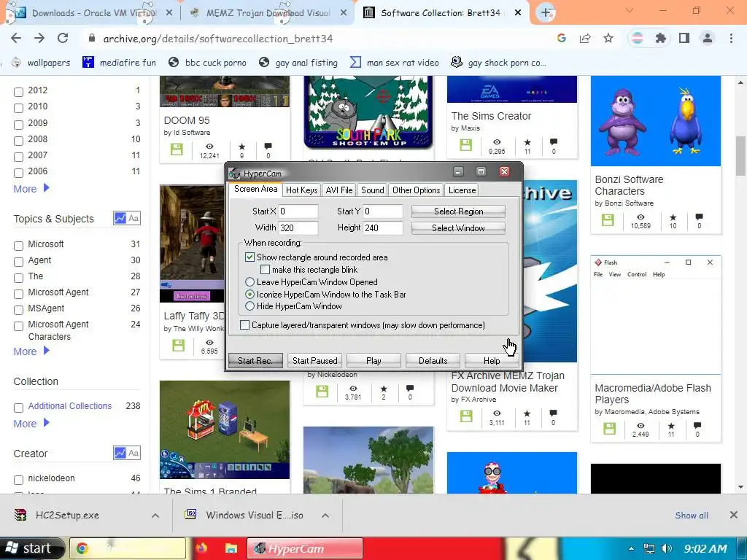Click the DOOM 95 software floppy icon
This screenshot has width=747, height=560.
(177, 149)
